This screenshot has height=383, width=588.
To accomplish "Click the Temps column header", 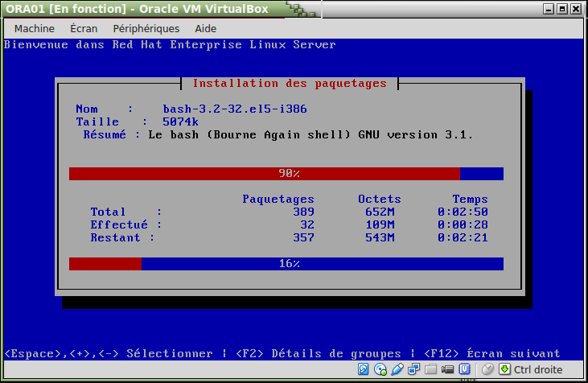I will click(x=470, y=199).
